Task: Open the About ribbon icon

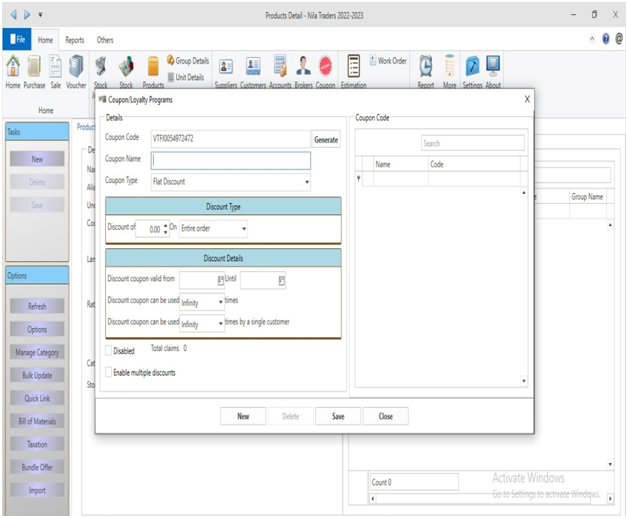Action: point(493,71)
